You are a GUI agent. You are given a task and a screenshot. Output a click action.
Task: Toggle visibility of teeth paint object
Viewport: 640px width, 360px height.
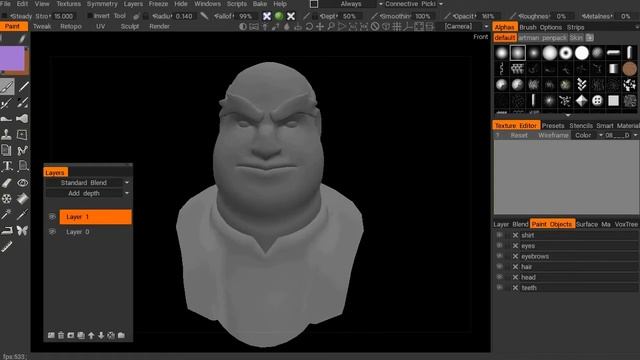[x=499, y=288]
